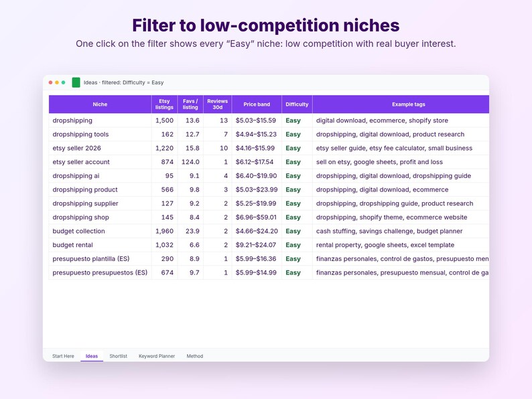
Task: Click the $6.12–$17.54 price band cell
Action: [257, 162]
